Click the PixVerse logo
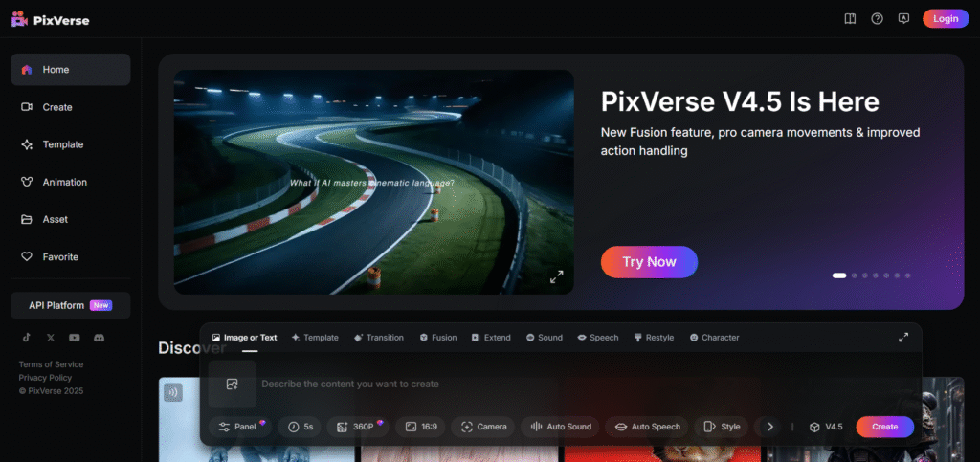Screen dimensions: 980x462 tap(50, 20)
